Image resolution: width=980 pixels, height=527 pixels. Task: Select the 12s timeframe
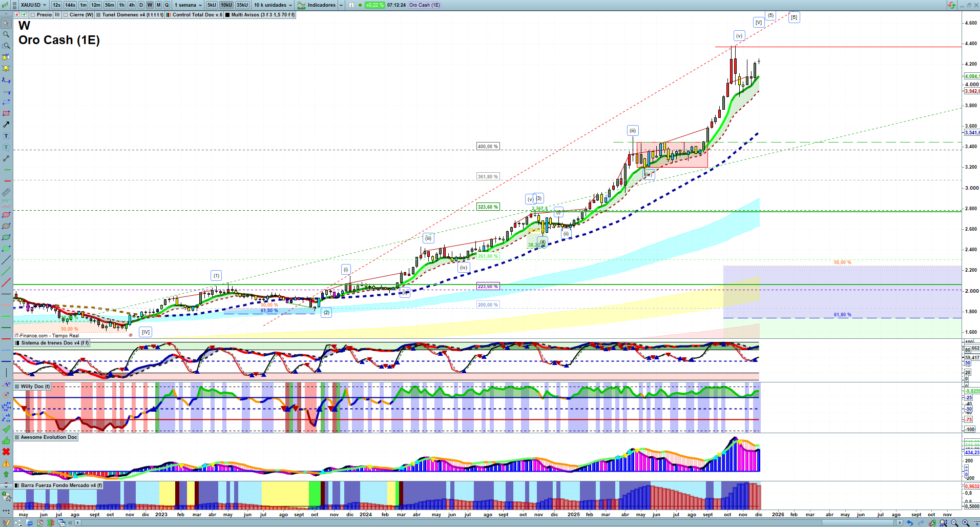tap(56, 5)
